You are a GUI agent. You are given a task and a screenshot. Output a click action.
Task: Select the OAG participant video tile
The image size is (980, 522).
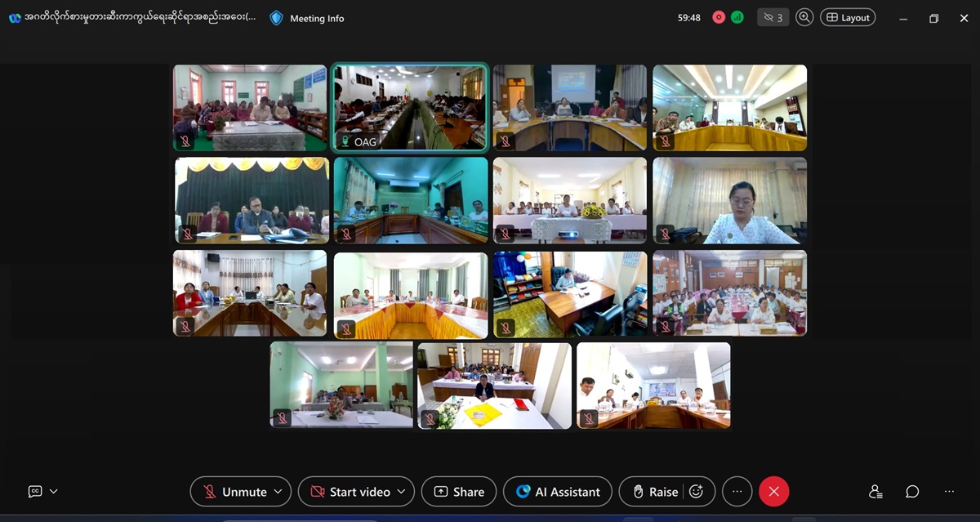[410, 108]
